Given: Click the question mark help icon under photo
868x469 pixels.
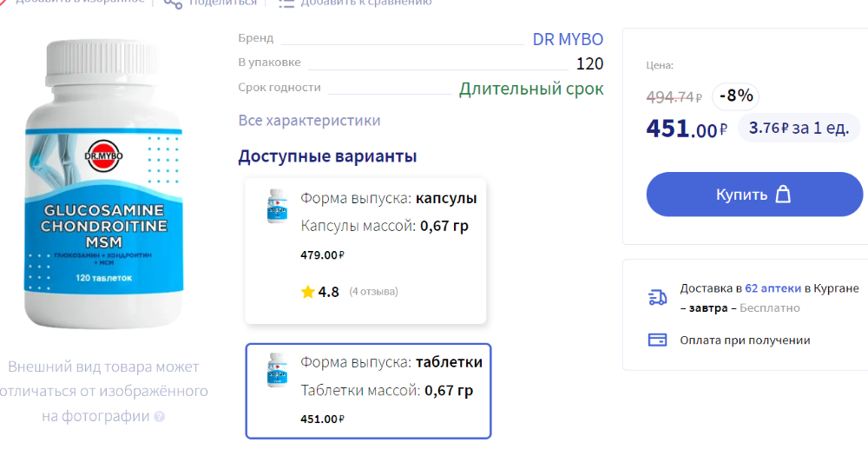Looking at the screenshot, I should click(160, 416).
